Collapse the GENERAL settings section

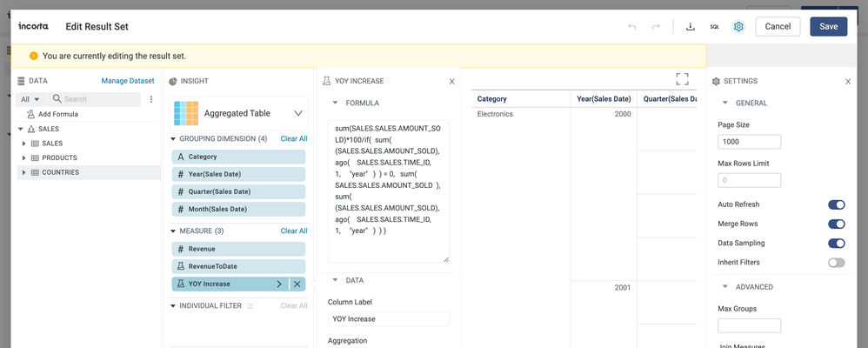tap(724, 103)
